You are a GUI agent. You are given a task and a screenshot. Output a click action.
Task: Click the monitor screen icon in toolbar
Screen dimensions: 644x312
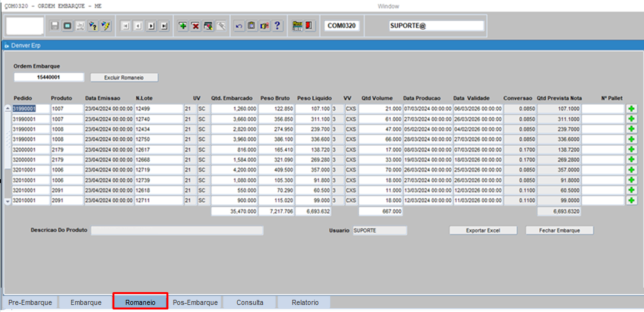(67, 26)
